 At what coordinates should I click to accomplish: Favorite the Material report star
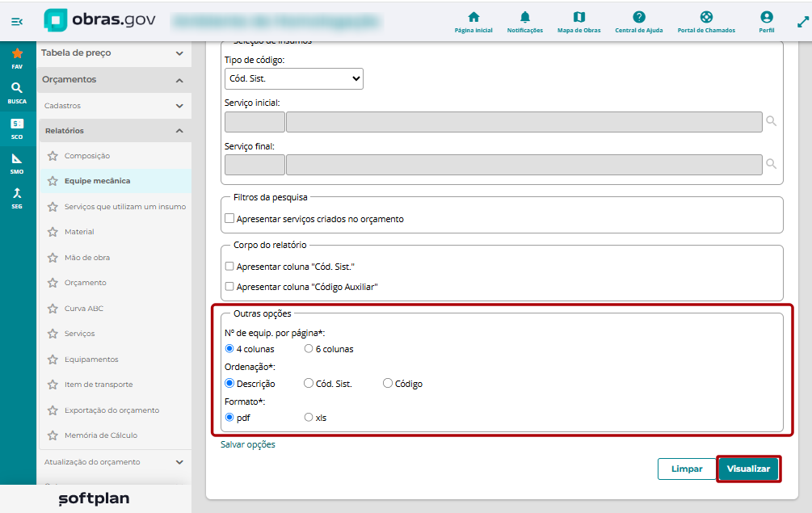(53, 232)
